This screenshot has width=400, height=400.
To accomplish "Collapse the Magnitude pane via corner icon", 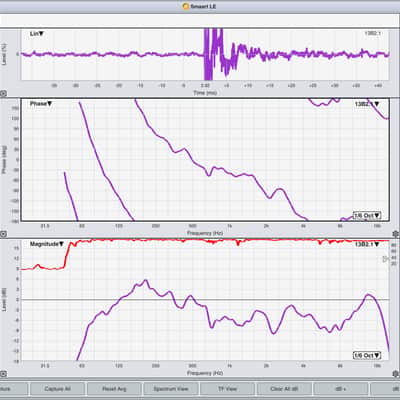I will pyautogui.click(x=3, y=374).
